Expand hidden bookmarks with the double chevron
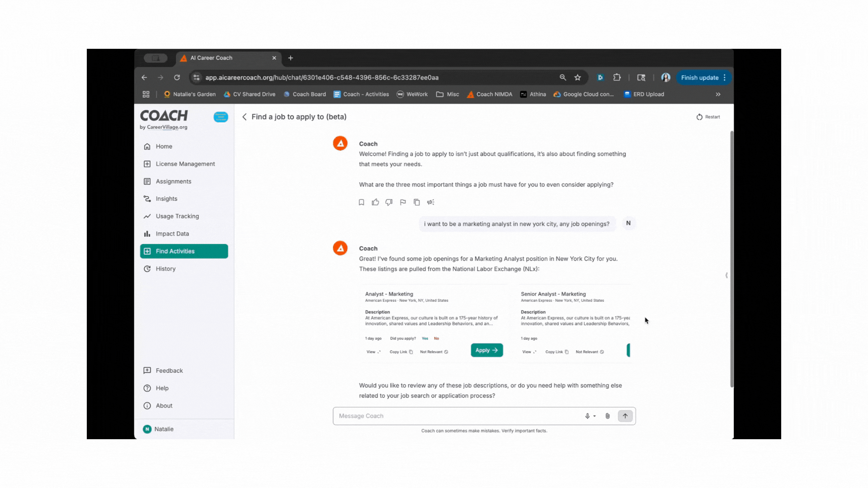The width and height of the screenshot is (868, 488). point(718,94)
